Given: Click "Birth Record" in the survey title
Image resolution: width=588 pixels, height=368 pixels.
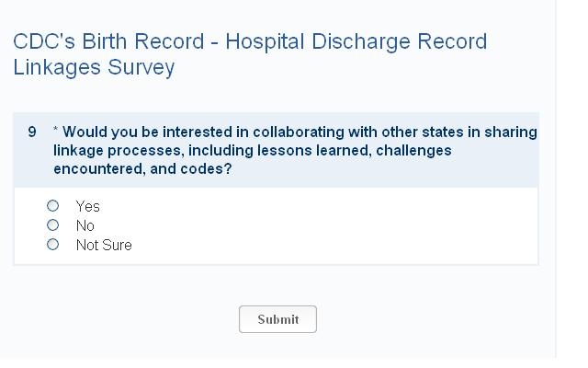Looking at the screenshot, I should [x=137, y=42].
